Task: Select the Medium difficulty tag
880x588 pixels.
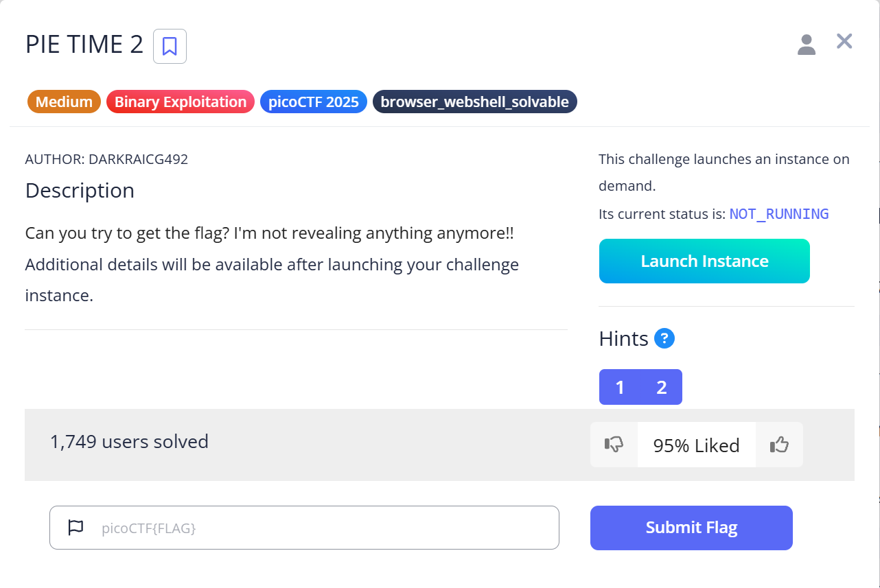Action: (64, 102)
